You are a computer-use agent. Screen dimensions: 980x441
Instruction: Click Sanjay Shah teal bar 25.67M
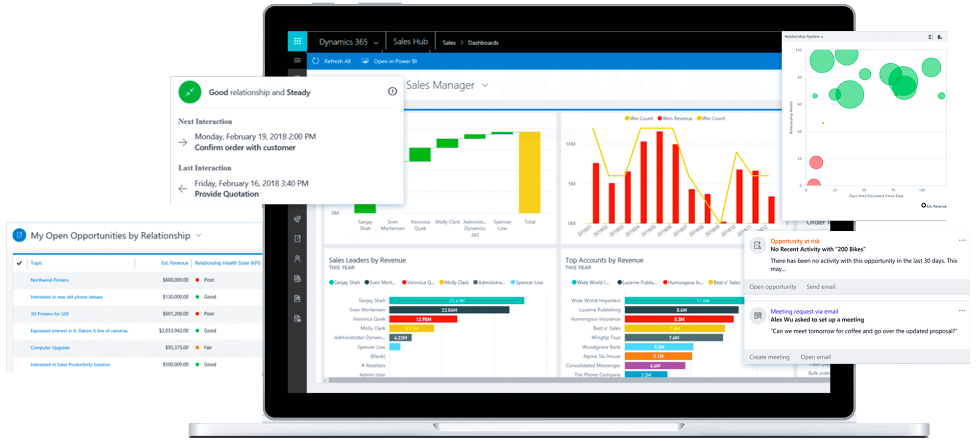point(457,300)
